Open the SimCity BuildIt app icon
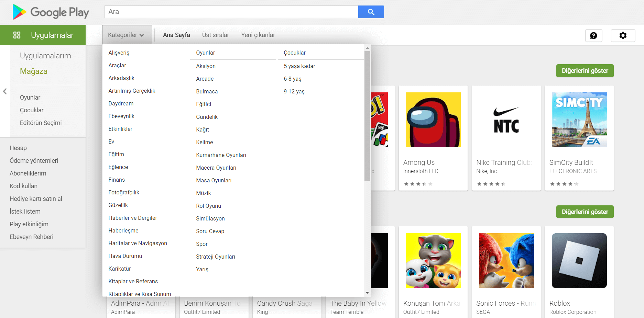This screenshot has width=644, height=318. [x=579, y=120]
